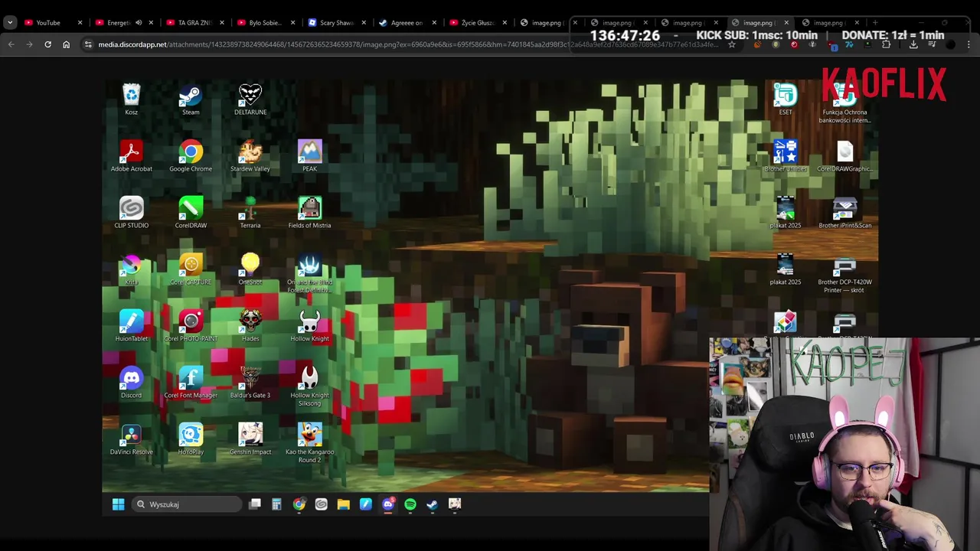Open the DaVinci Resolve desktop shortcut
Image resolution: width=980 pixels, height=551 pixels.
click(132, 440)
